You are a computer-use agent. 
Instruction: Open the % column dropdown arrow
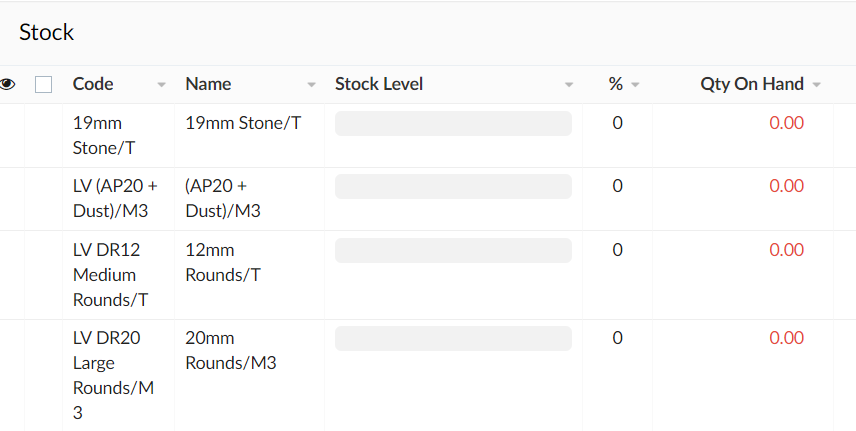(635, 85)
